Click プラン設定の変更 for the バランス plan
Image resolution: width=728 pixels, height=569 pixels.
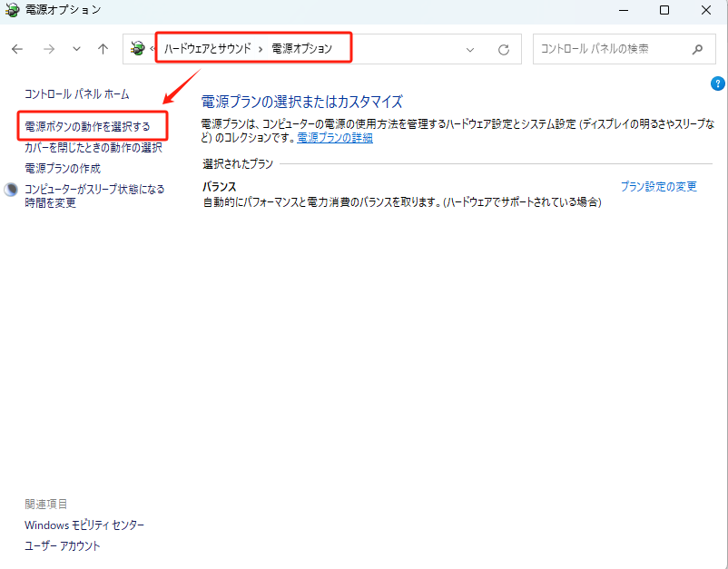coord(658,186)
